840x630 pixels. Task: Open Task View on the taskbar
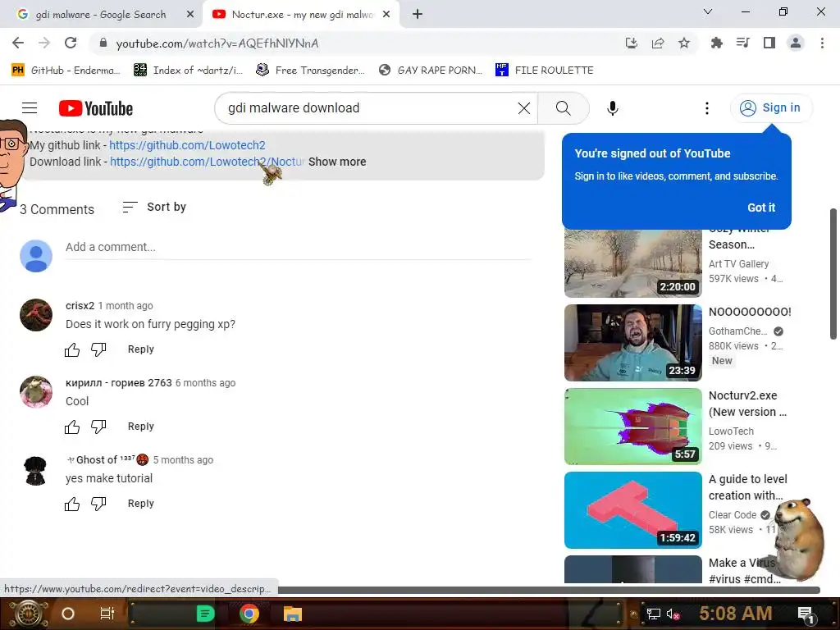(107, 614)
